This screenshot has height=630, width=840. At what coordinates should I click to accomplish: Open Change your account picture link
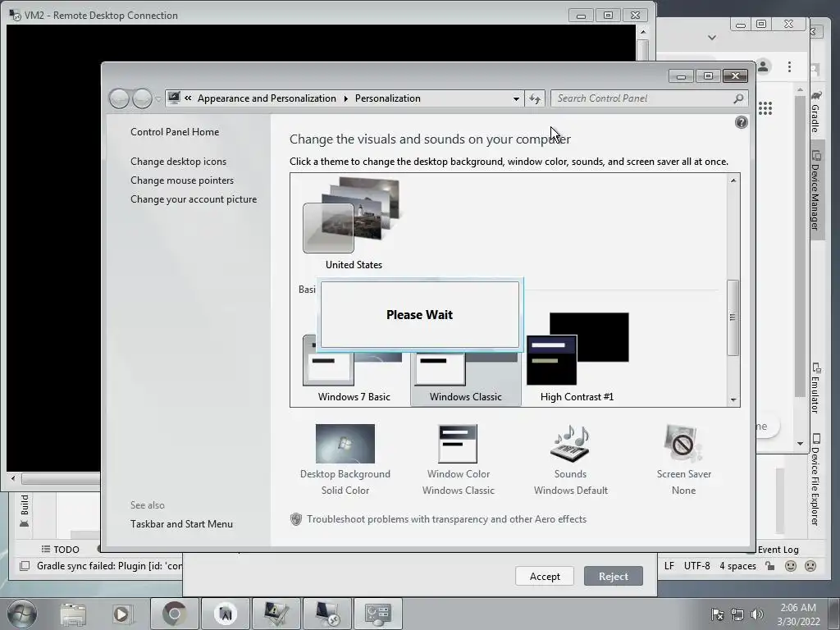pyautogui.click(x=194, y=199)
